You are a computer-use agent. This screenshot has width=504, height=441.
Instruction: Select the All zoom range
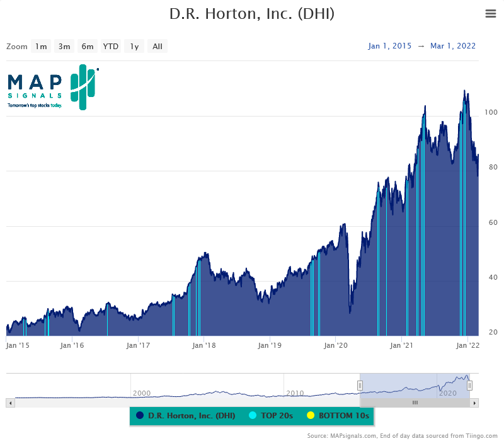157,46
